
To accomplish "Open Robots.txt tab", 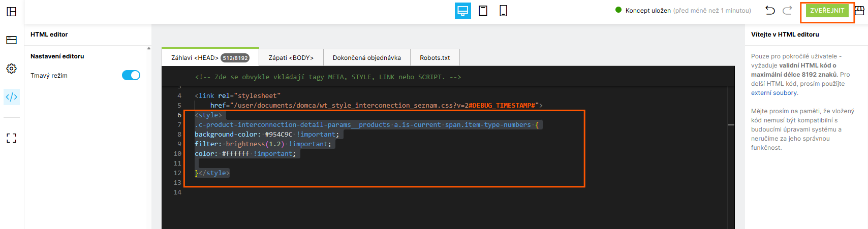I will coord(435,57).
